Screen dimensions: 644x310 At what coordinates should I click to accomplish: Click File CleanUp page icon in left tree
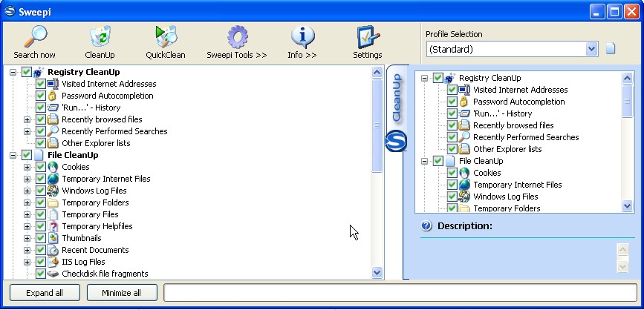coord(39,156)
